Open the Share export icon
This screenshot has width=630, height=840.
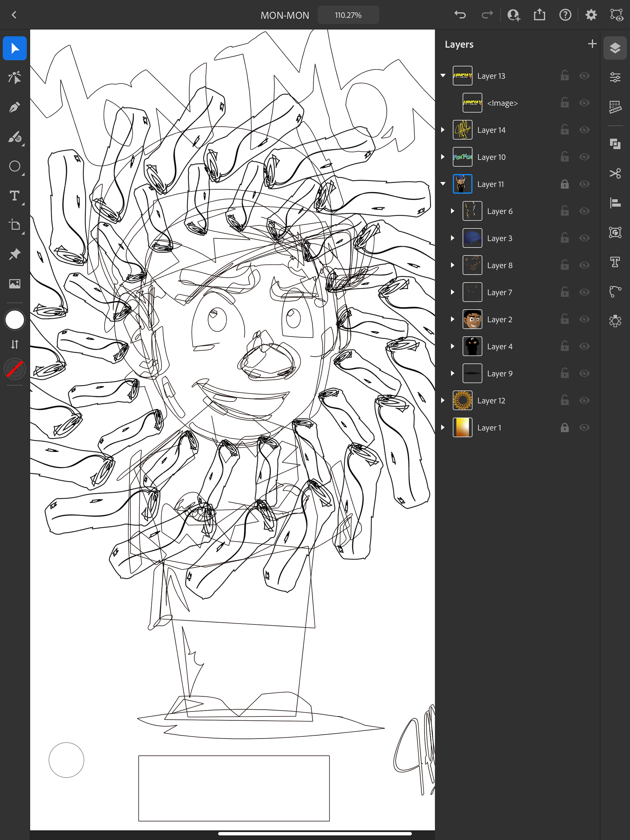tap(539, 15)
